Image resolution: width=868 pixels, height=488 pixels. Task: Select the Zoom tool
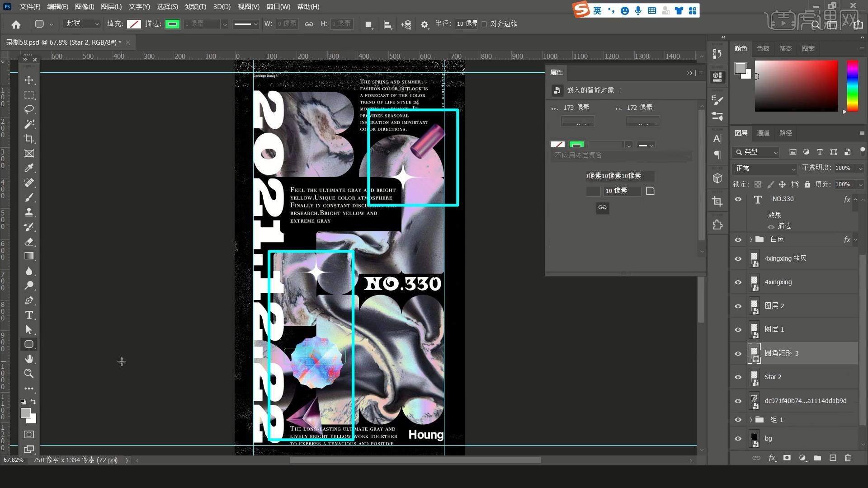tap(29, 374)
